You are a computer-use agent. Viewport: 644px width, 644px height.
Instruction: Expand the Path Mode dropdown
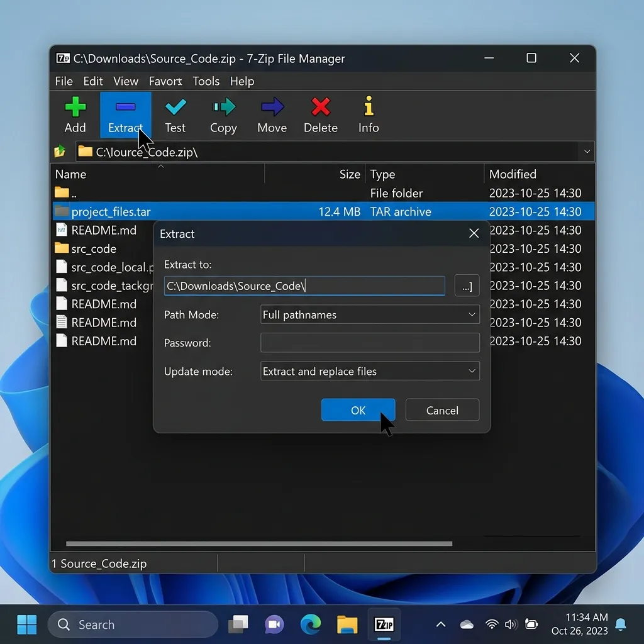tap(370, 314)
